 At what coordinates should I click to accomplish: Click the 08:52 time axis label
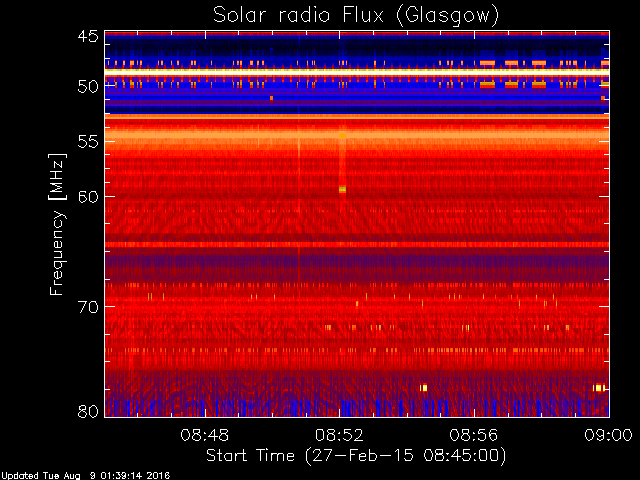tap(339, 435)
